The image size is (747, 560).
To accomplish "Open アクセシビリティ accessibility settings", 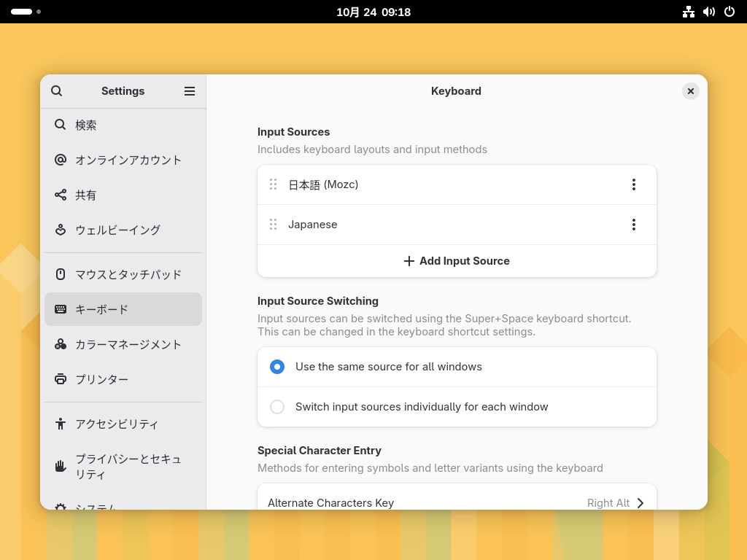I will tap(117, 424).
